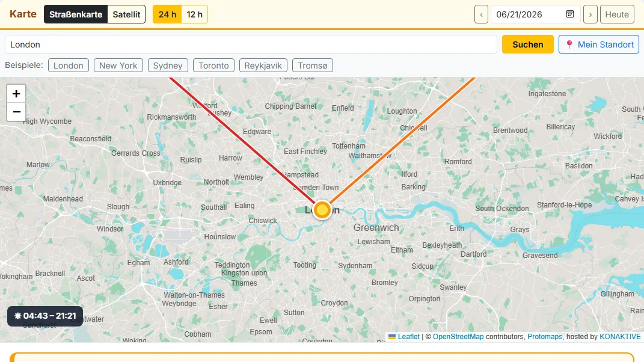Choose the Toronto example chip
The height and width of the screenshot is (362, 644).
pyautogui.click(x=213, y=66)
